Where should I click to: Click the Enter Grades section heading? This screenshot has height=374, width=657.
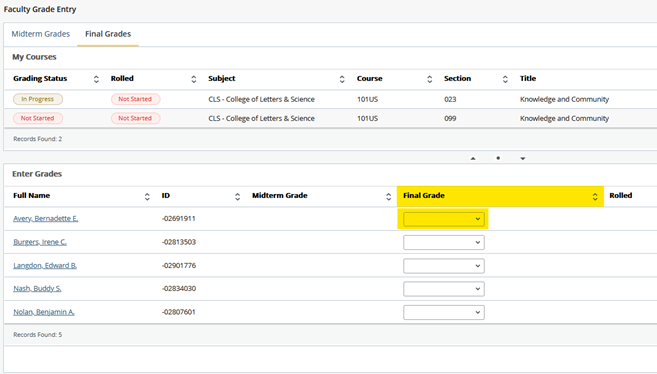pyautogui.click(x=37, y=174)
